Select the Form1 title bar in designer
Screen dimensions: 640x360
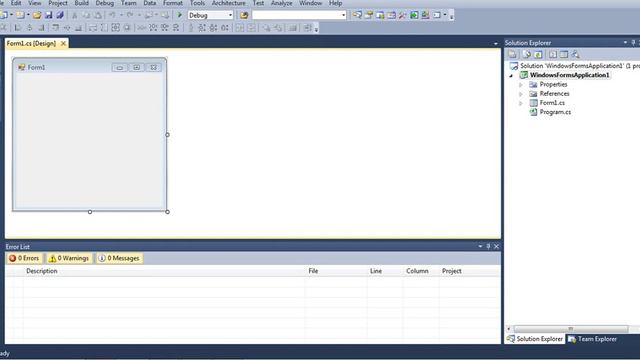89,67
